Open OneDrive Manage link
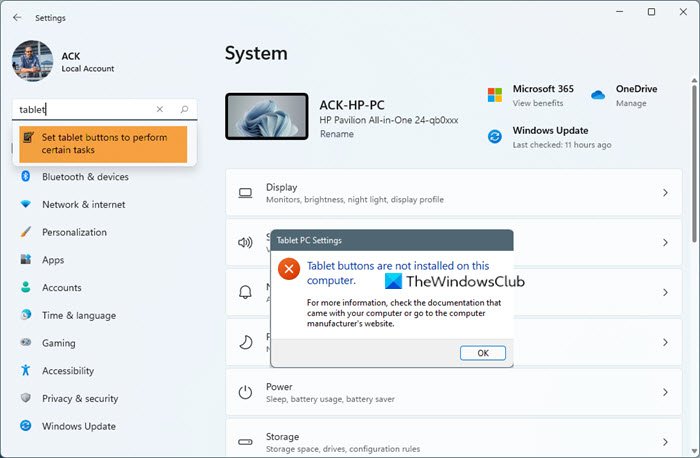 (x=631, y=103)
